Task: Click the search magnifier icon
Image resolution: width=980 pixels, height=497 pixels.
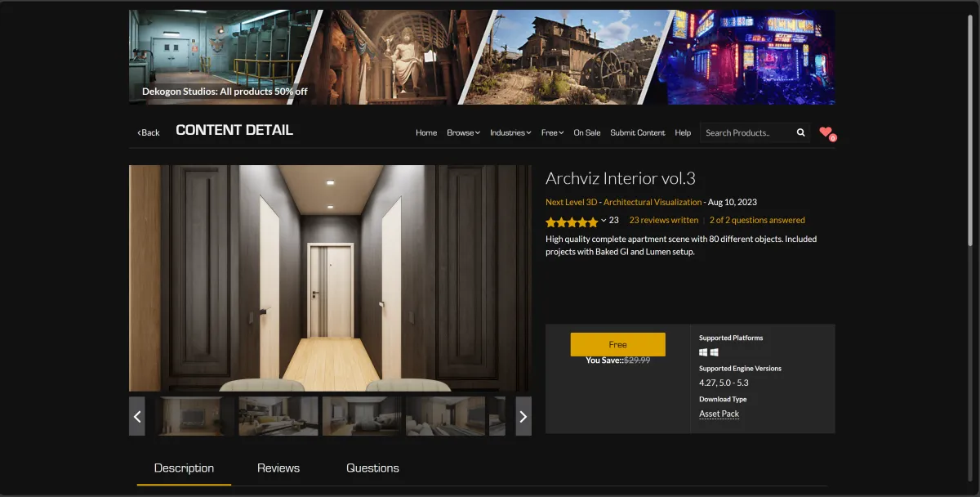Action: click(x=801, y=132)
